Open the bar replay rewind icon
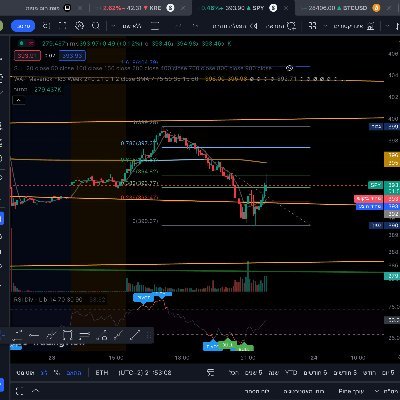This screenshot has height=400, width=400. click(254, 26)
